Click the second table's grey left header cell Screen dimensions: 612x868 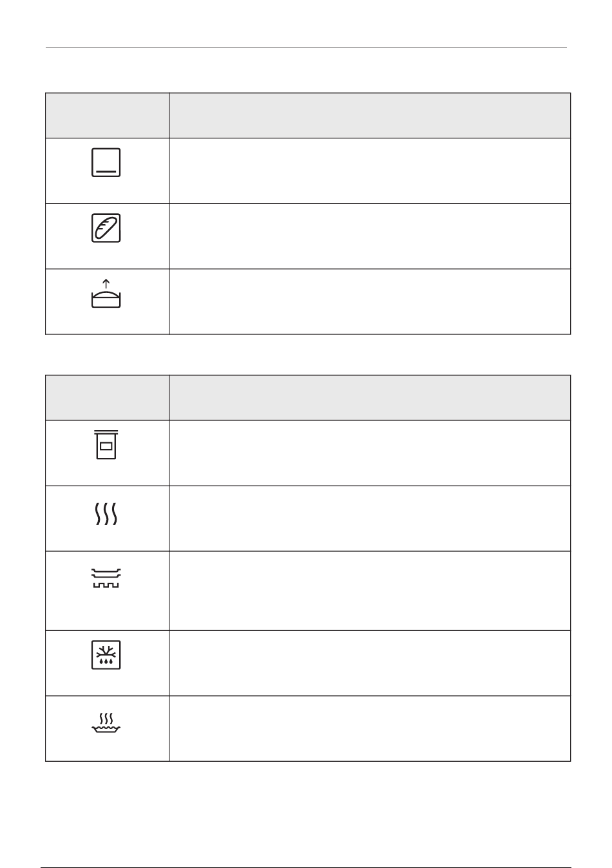(x=108, y=398)
